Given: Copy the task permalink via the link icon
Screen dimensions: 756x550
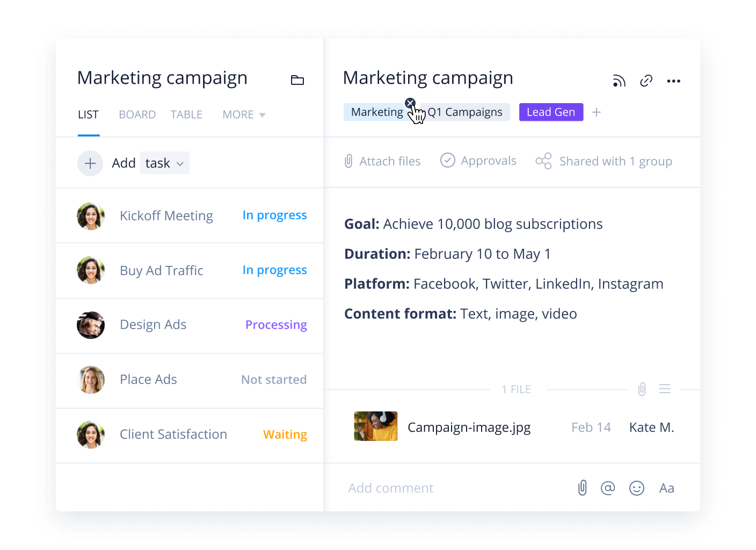Looking at the screenshot, I should click(x=646, y=81).
